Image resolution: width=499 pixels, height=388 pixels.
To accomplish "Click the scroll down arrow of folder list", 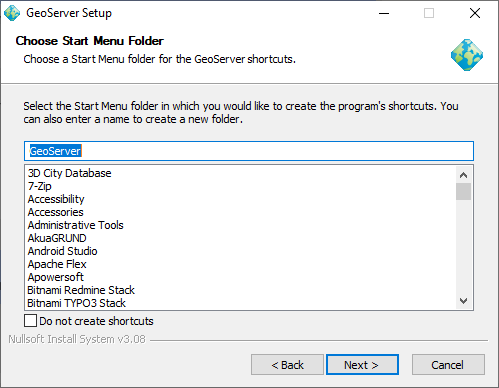I will tap(463, 301).
